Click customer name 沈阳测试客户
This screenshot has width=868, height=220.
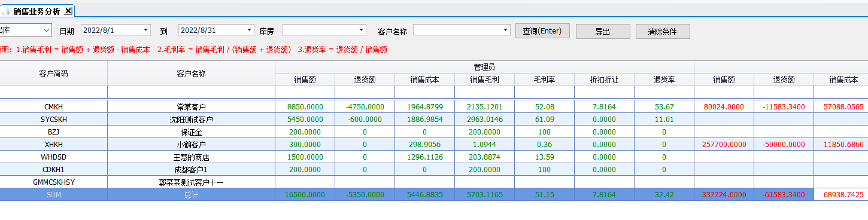tap(192, 119)
